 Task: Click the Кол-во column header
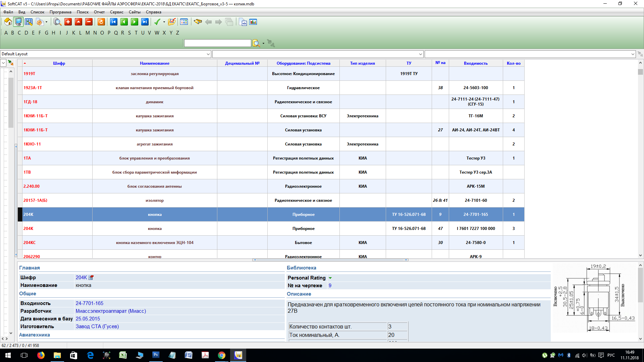click(514, 63)
